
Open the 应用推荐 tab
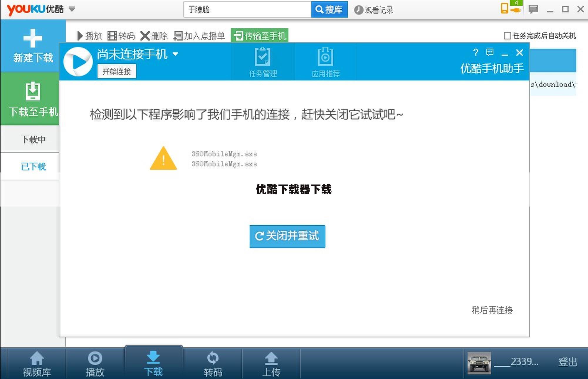[x=325, y=62]
